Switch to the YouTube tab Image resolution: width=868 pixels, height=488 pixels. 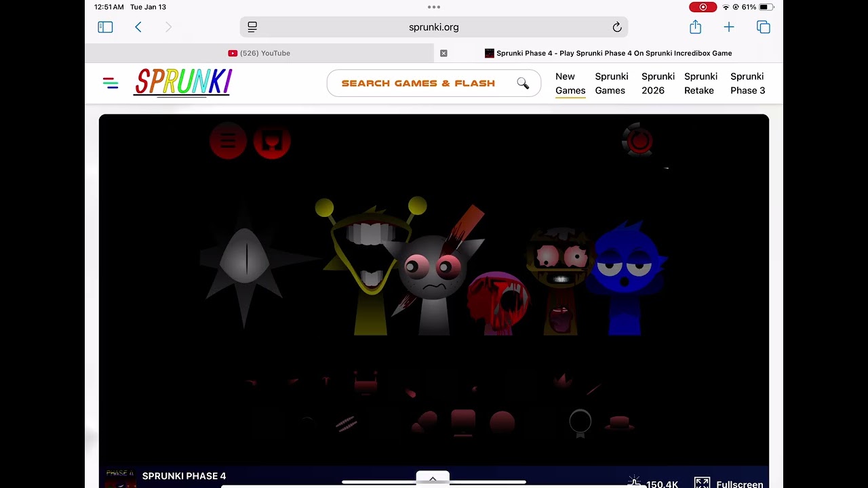tap(259, 53)
